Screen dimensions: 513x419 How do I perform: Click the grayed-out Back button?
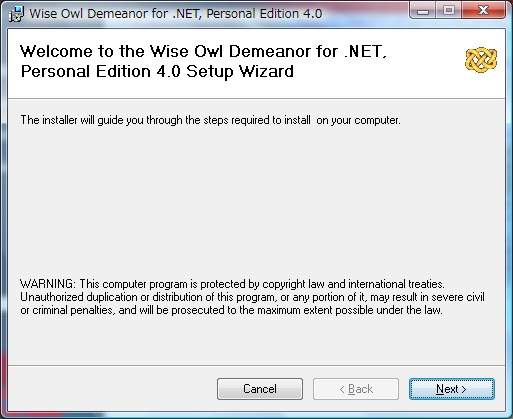pos(356,389)
